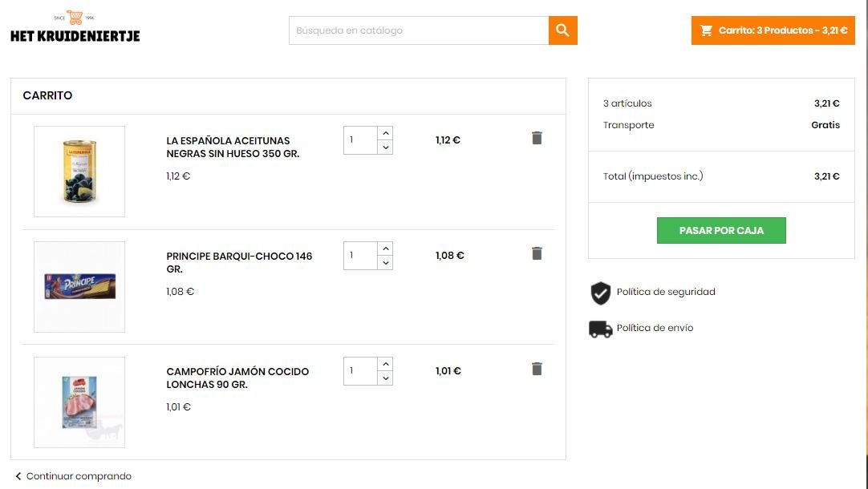Increase quantity of La Española aceitunas

click(x=385, y=133)
